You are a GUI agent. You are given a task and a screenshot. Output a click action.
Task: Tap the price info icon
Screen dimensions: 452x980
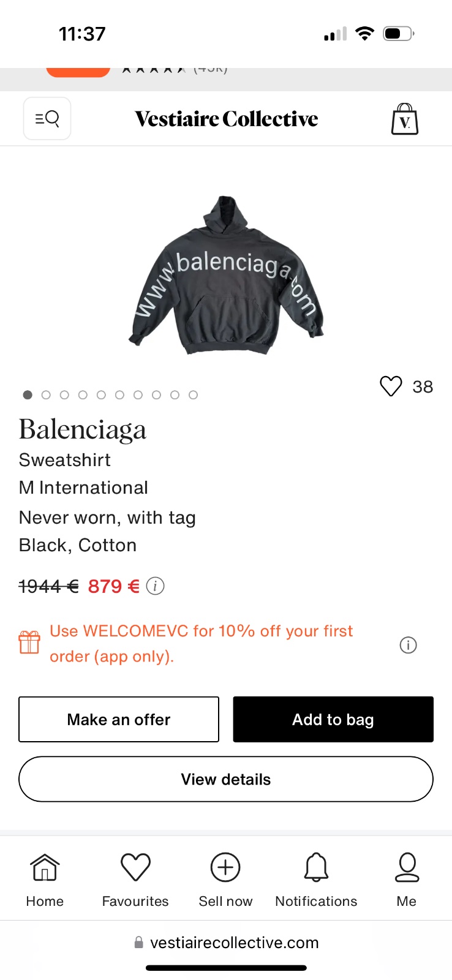[156, 586]
